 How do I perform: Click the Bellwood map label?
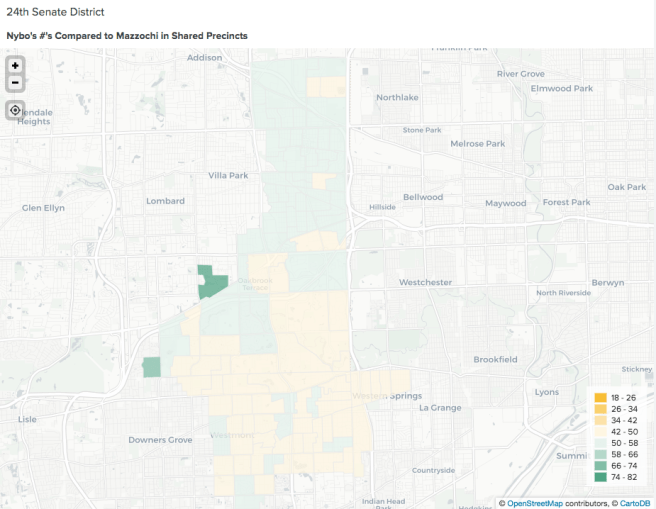[x=423, y=197]
